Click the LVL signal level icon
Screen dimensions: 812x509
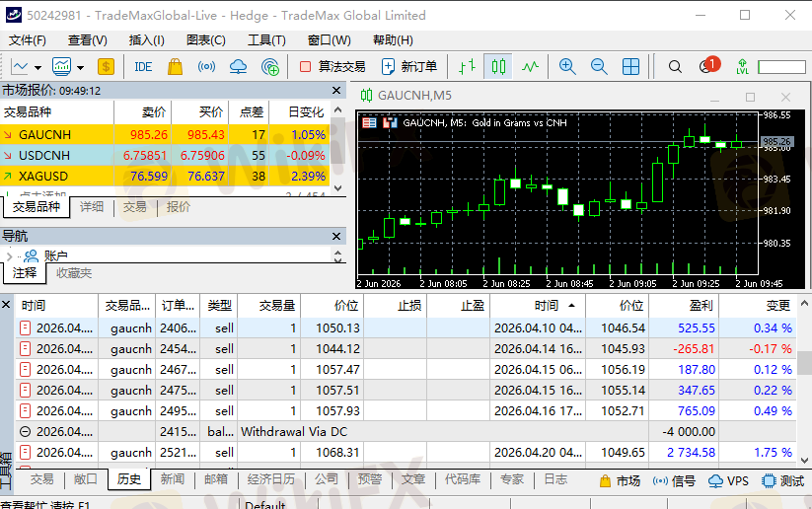click(x=742, y=67)
